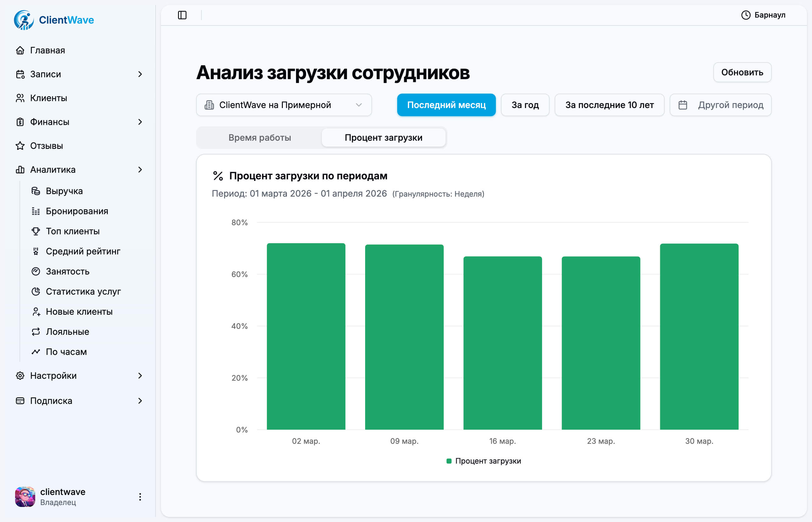Screen dimensions: 812x522
Task: Switch to the Время работы view
Action: [259, 138]
